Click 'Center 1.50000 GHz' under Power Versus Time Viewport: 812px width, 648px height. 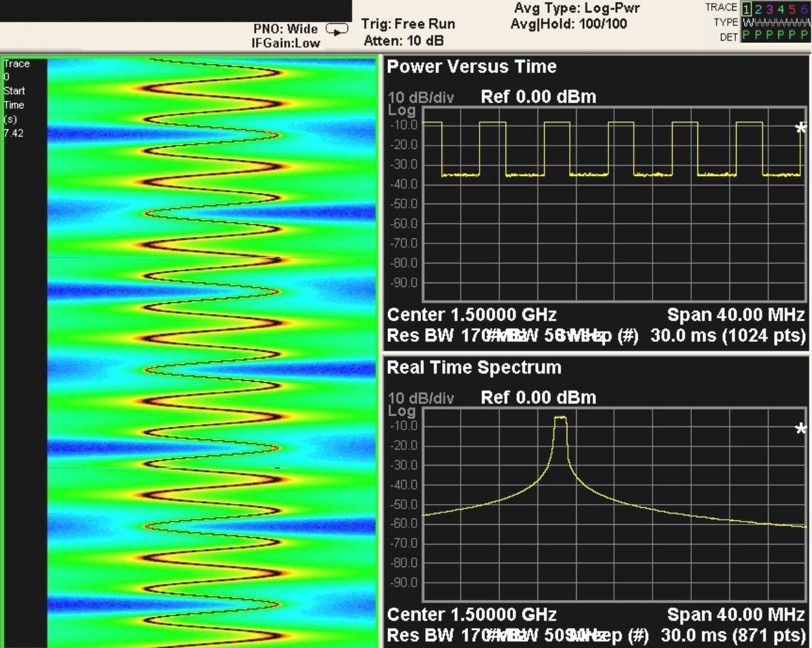point(471,314)
